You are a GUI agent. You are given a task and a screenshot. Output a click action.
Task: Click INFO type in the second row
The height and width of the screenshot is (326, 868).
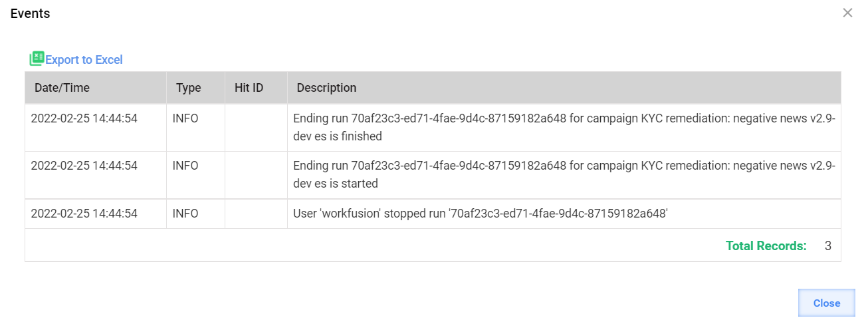point(185,166)
